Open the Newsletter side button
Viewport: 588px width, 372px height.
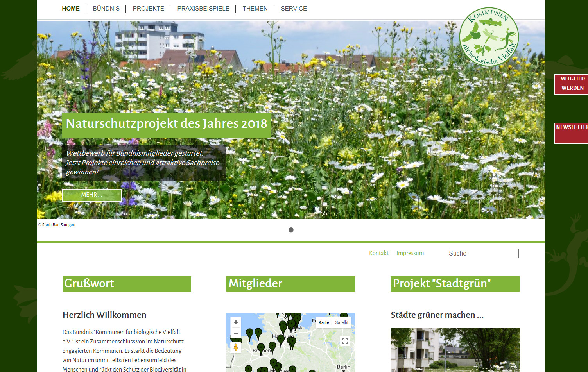coord(572,133)
